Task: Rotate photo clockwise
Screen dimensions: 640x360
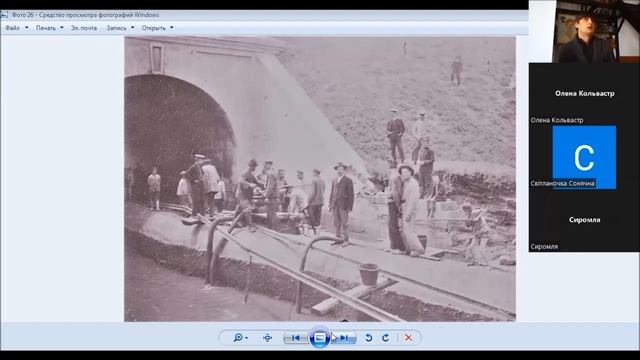Action: (385, 338)
